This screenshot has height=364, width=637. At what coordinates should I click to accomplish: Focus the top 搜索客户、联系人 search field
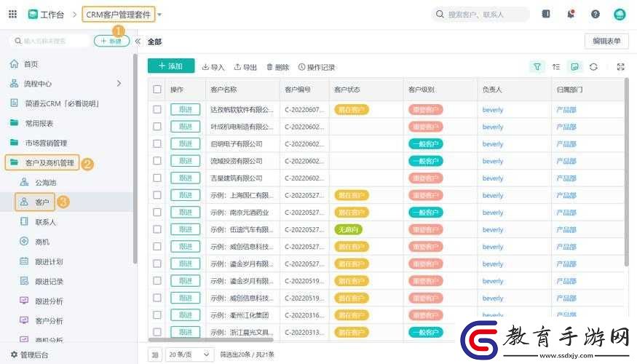pos(480,15)
